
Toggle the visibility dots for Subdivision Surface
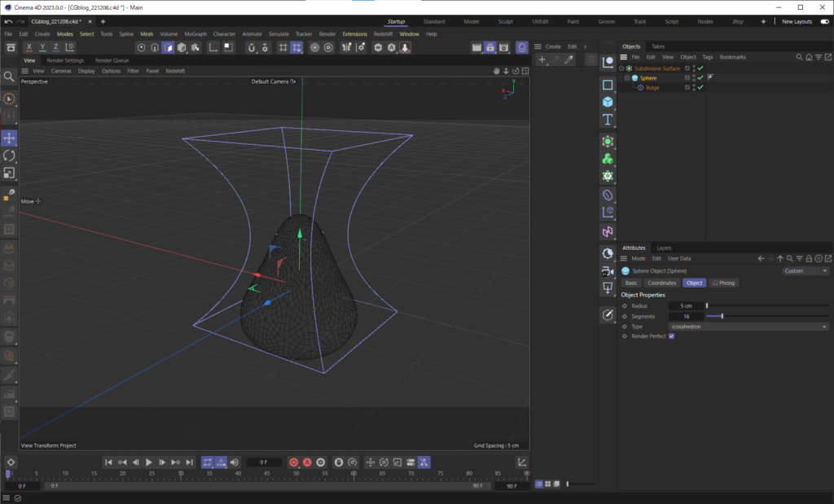(x=694, y=68)
